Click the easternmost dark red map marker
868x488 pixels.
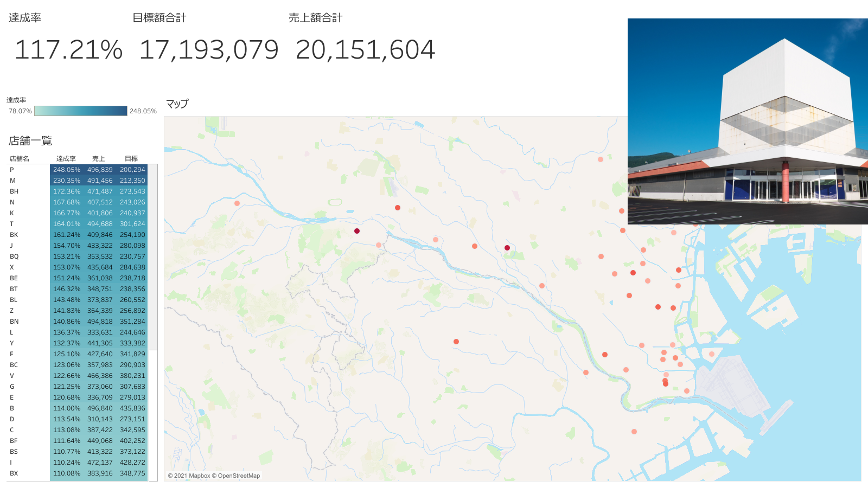pyautogui.click(x=507, y=248)
